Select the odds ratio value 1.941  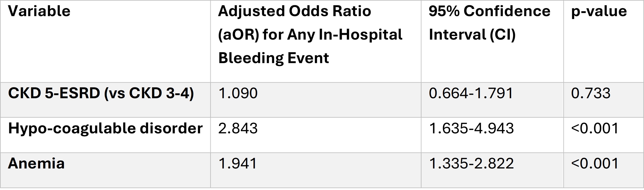(x=237, y=164)
